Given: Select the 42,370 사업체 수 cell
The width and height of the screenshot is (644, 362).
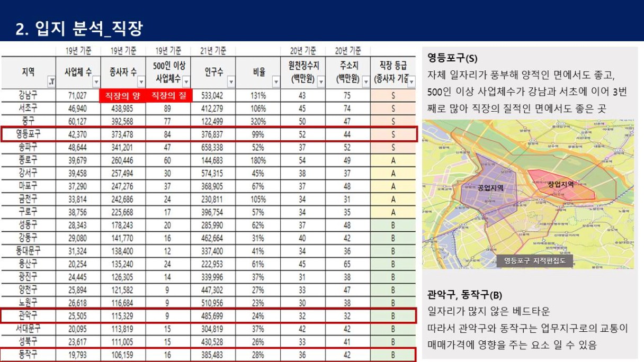Looking at the screenshot, I should coord(78,134).
